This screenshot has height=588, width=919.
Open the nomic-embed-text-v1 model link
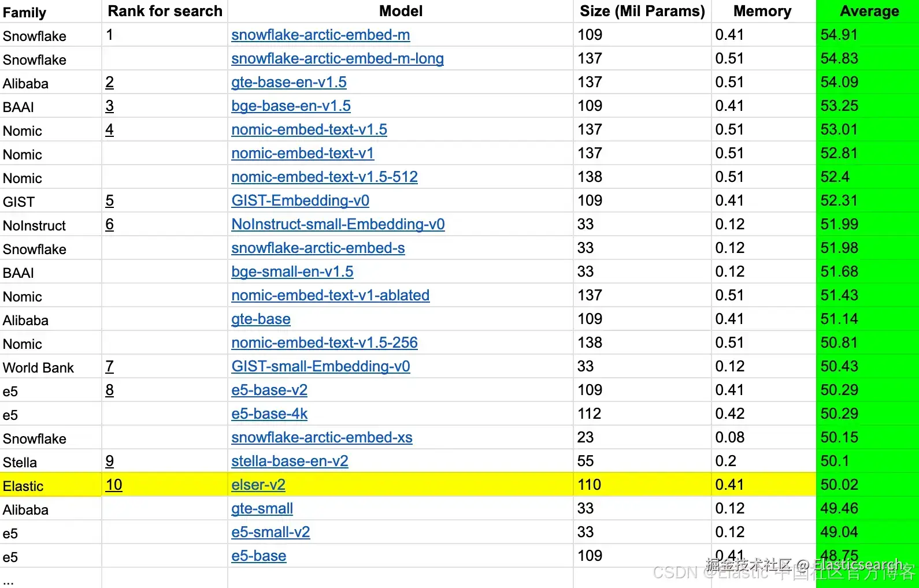click(x=303, y=154)
